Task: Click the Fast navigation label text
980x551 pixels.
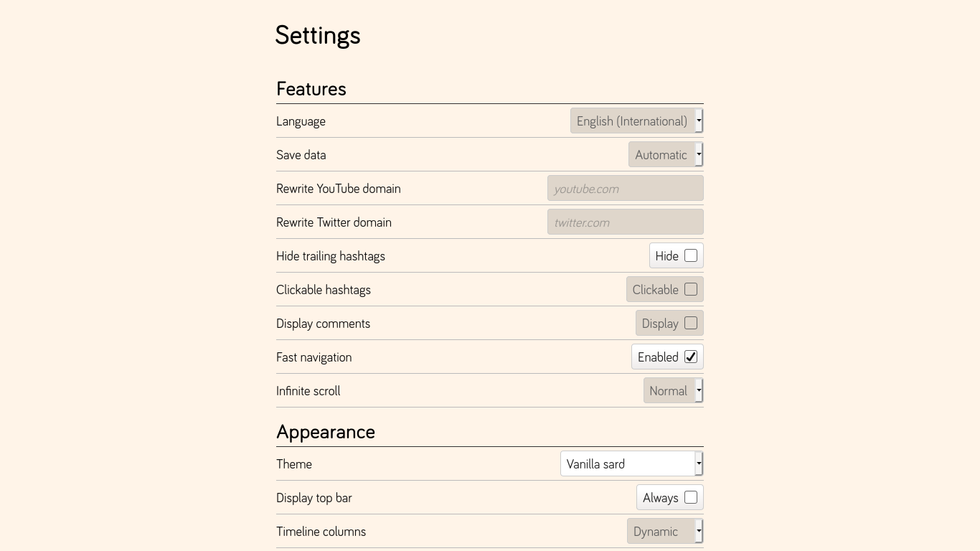Action: click(314, 357)
